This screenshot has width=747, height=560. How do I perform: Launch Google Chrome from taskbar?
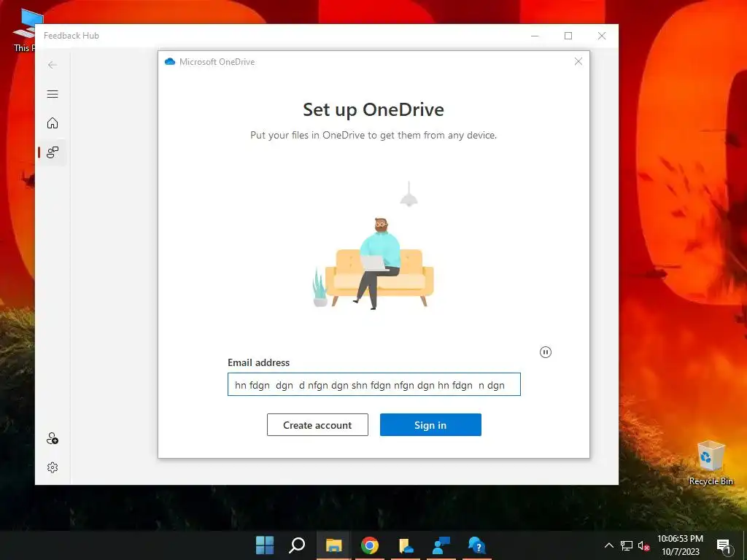370,545
